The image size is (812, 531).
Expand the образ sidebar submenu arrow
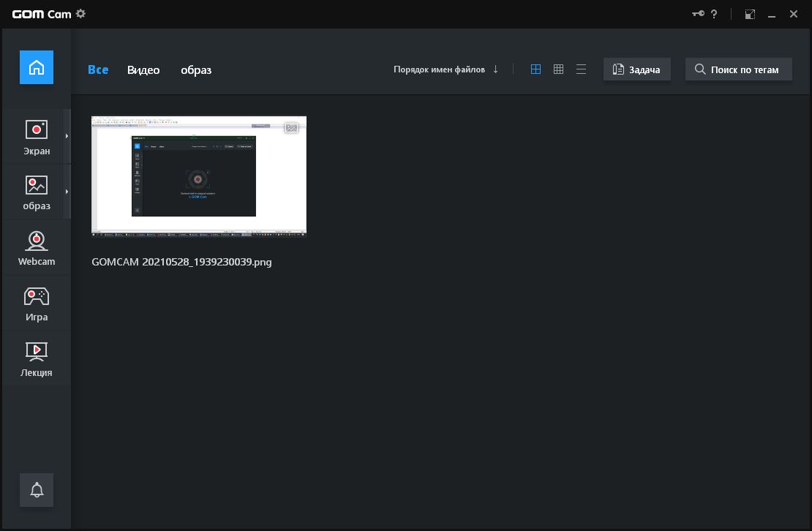[x=67, y=192]
